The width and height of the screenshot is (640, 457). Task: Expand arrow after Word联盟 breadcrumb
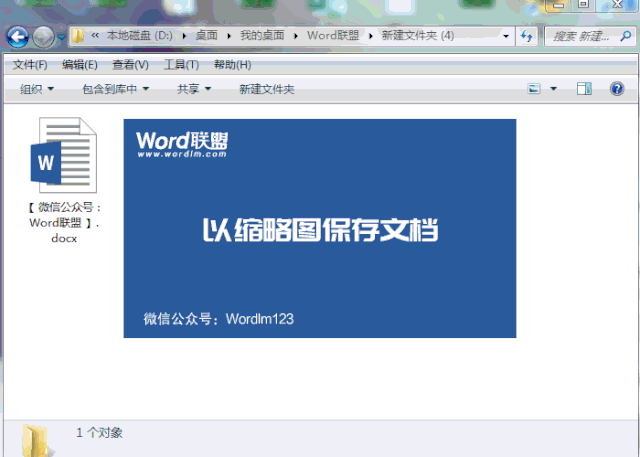(x=371, y=36)
